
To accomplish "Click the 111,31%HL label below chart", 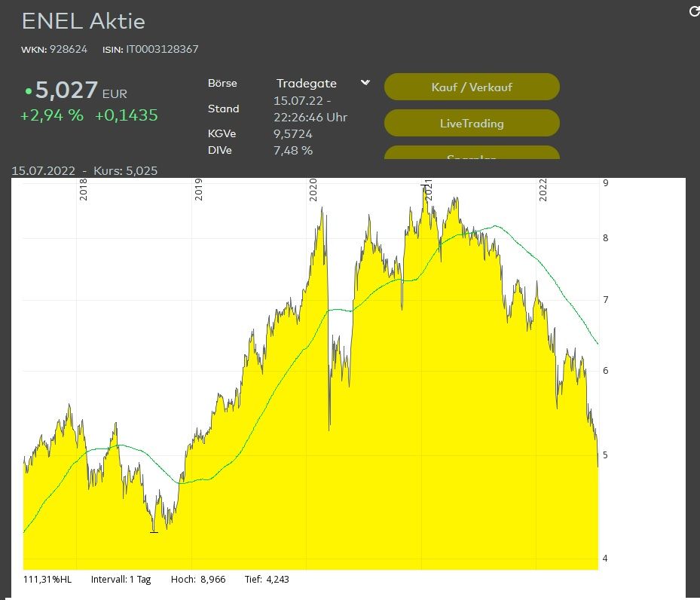I will pos(47,580).
